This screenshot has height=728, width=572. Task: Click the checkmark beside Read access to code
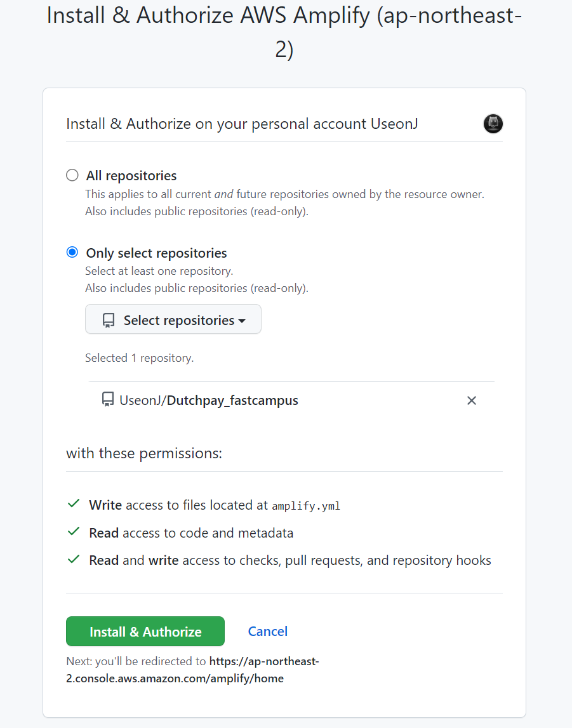coord(74,532)
